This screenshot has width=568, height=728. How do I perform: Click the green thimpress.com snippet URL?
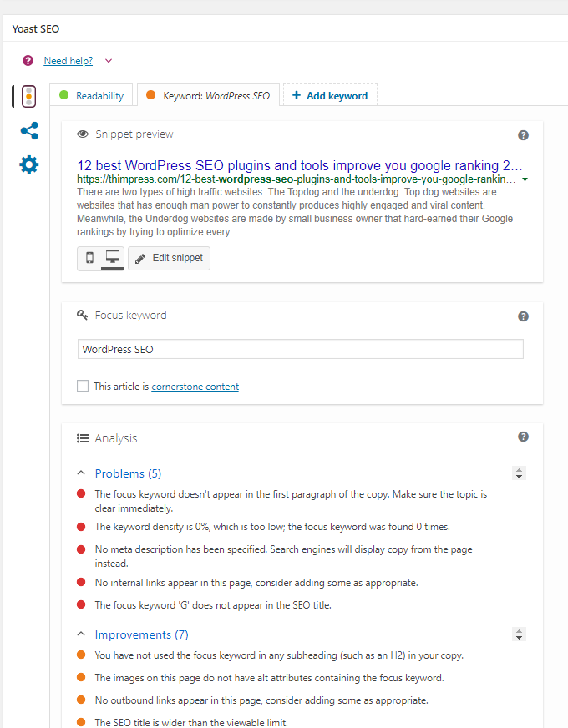(x=297, y=179)
